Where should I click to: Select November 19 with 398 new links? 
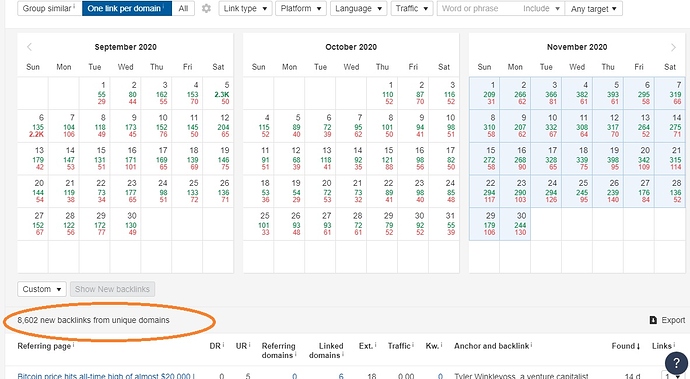pos(608,158)
